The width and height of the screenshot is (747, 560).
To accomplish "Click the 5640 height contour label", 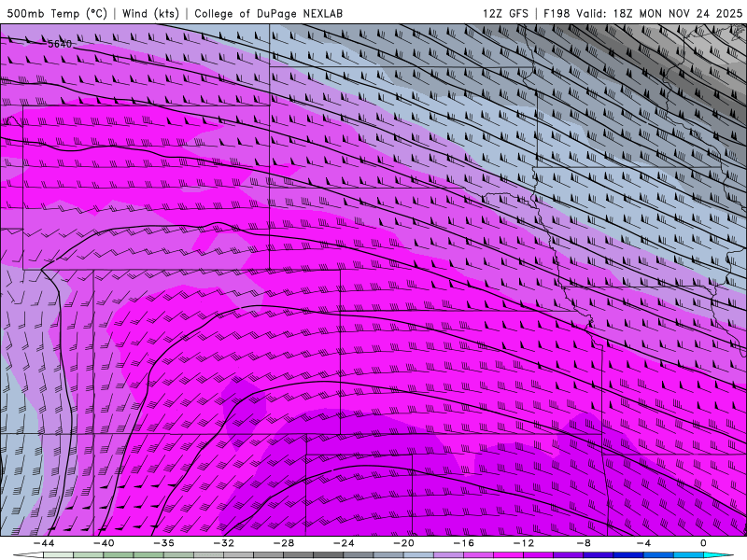I will 60,44.
